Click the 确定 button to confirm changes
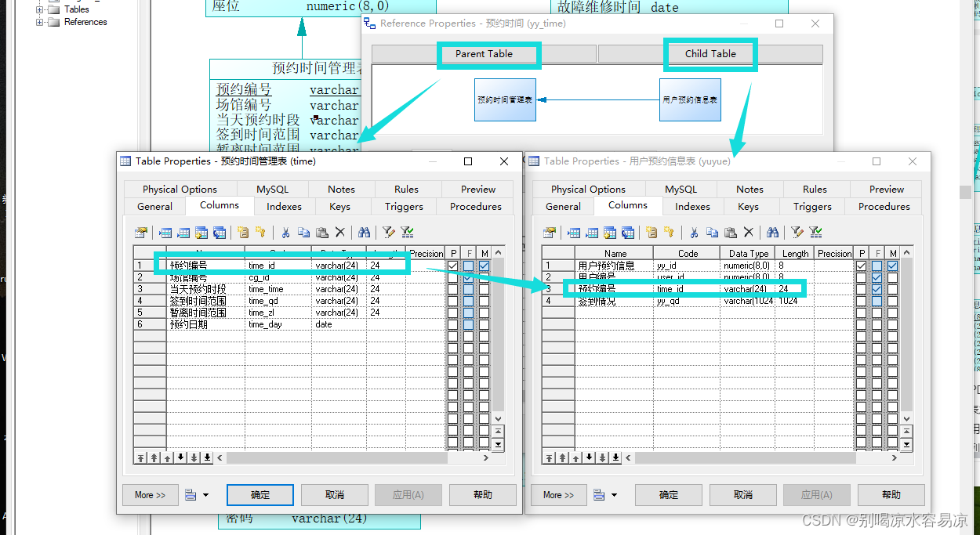 (x=260, y=494)
